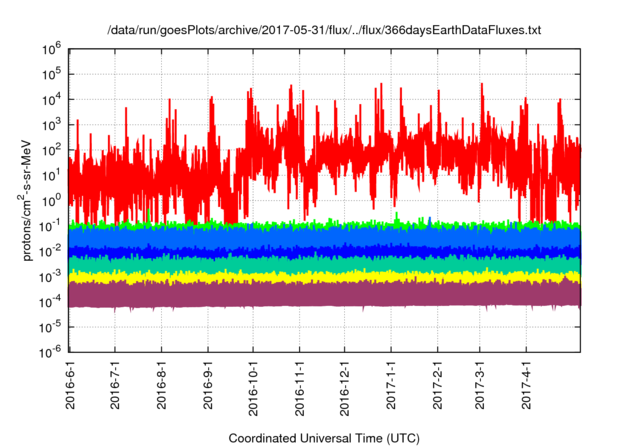The image size is (640, 448).
Task: Click the 2017-1-1 date label
Action: click(391, 384)
